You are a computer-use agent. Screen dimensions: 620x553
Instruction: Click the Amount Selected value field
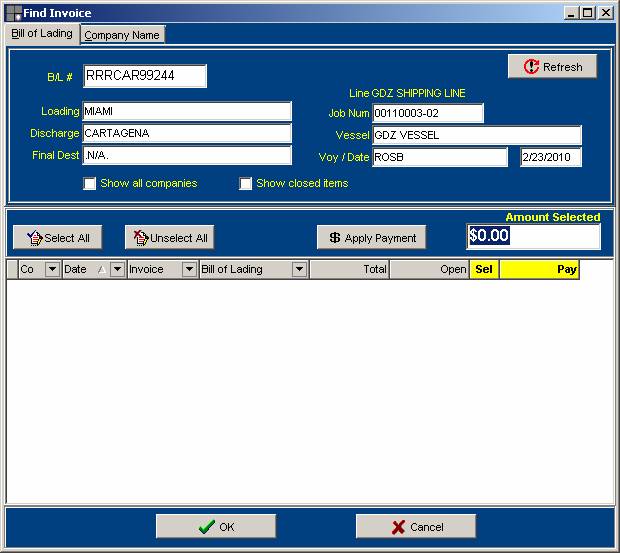click(x=533, y=236)
